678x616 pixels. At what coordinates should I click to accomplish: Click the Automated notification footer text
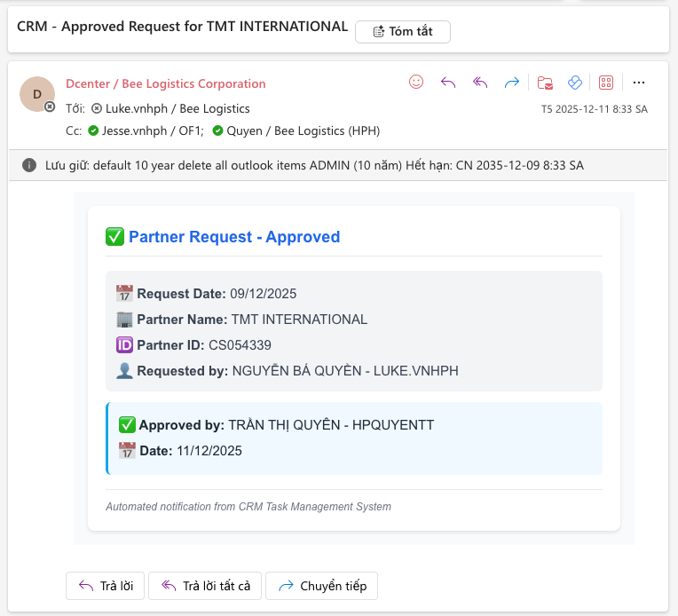(x=248, y=507)
